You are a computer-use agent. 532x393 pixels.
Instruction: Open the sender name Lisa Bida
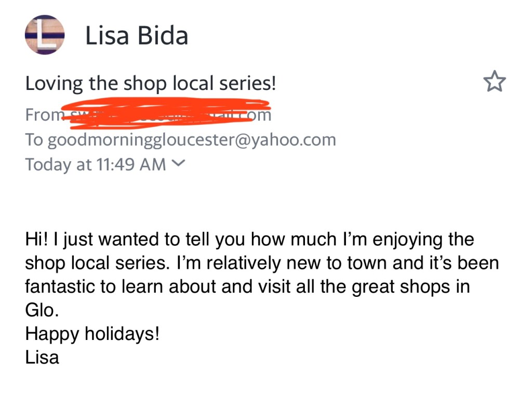click(136, 36)
